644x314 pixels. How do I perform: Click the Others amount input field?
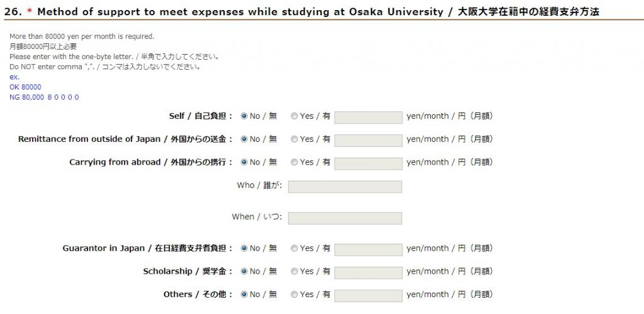pos(368,295)
